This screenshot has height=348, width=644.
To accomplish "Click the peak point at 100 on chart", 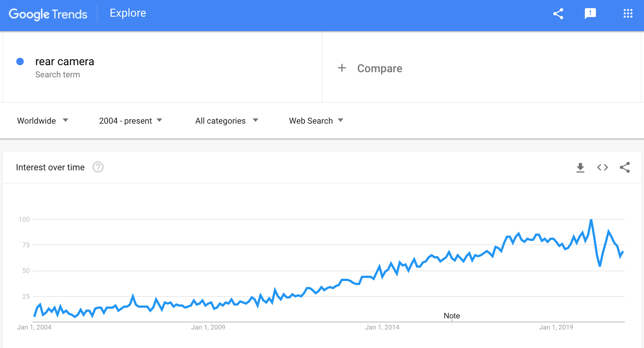I will pyautogui.click(x=591, y=220).
